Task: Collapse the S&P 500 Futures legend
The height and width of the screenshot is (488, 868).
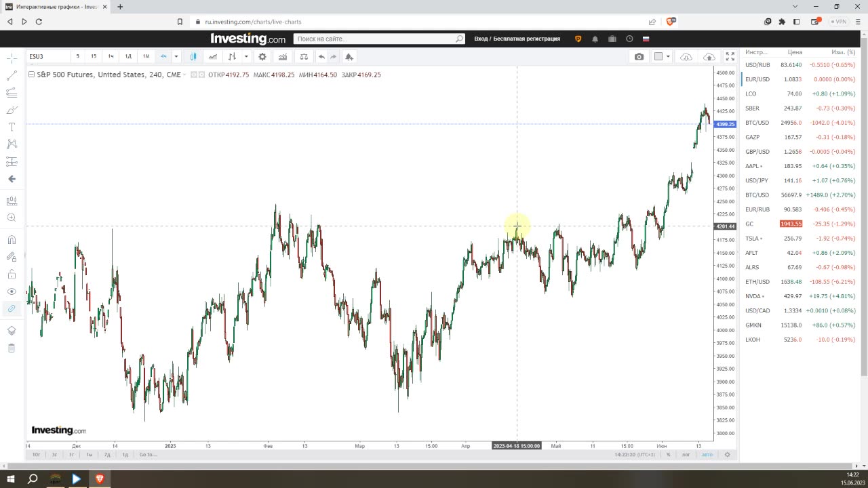Action: coord(31,75)
